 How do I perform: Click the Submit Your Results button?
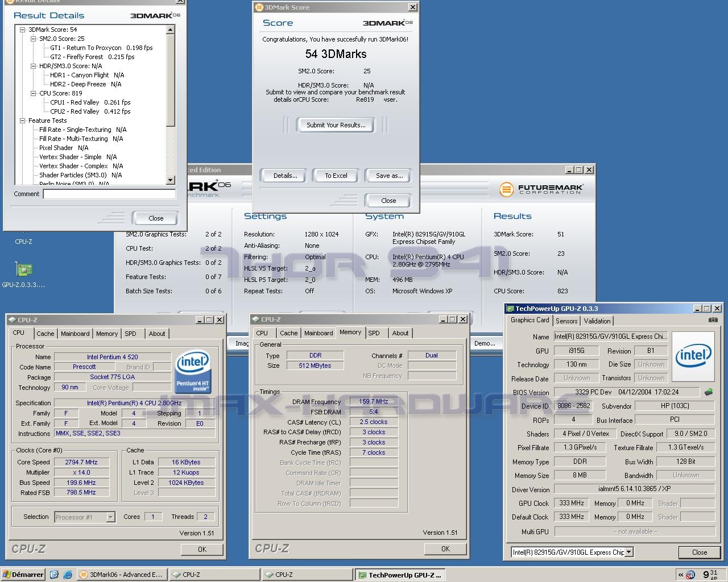[336, 125]
